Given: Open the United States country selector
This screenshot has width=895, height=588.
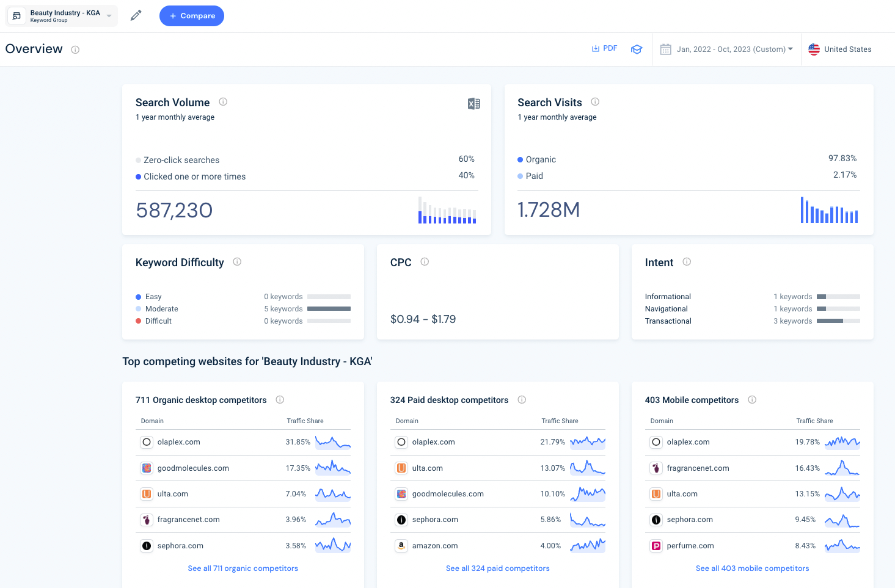Looking at the screenshot, I should click(x=840, y=49).
